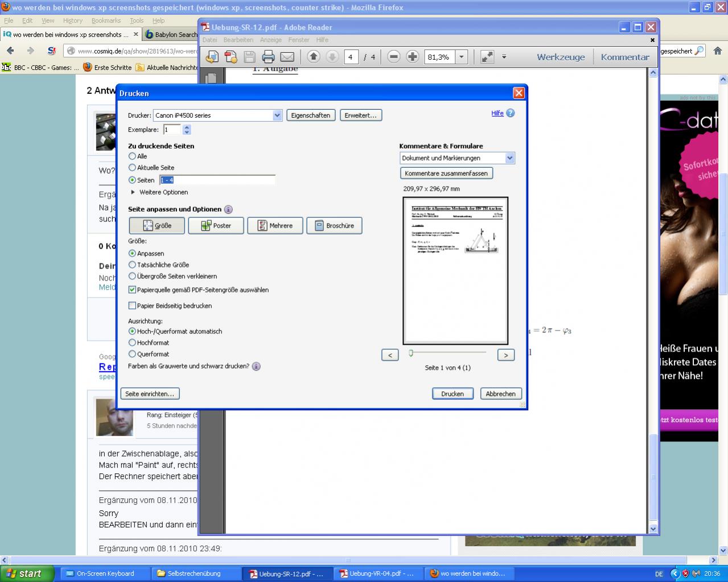Enable Papier Beidseitig bedrucken checkbox
This screenshot has width=728, height=582.
[x=133, y=306]
